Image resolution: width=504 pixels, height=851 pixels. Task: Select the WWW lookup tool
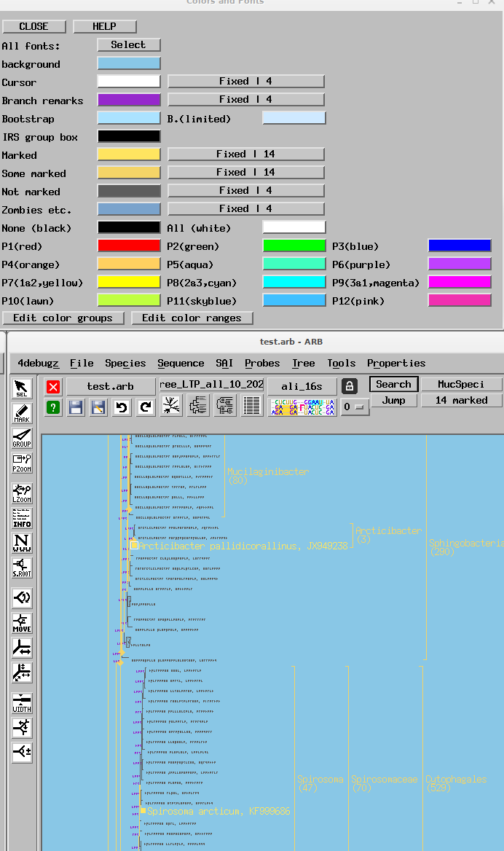click(22, 543)
